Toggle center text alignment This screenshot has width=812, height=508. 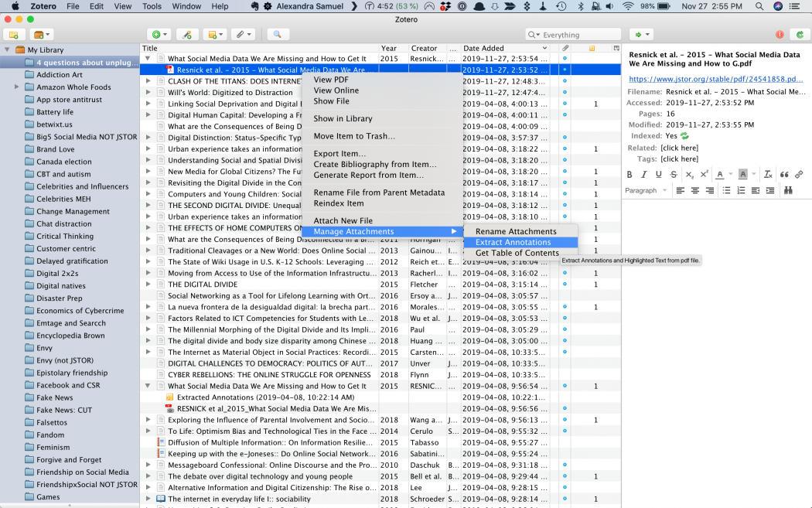[695, 190]
